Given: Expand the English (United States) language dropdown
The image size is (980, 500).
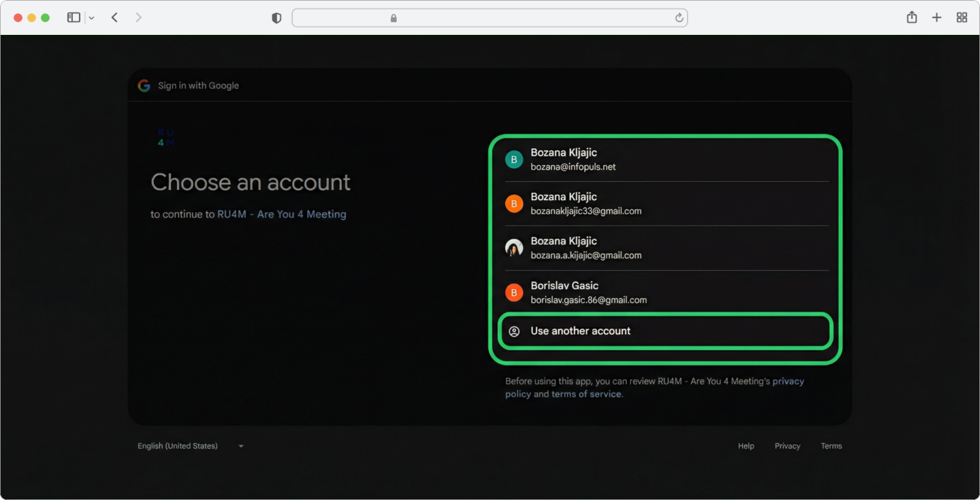Looking at the screenshot, I should [190, 446].
